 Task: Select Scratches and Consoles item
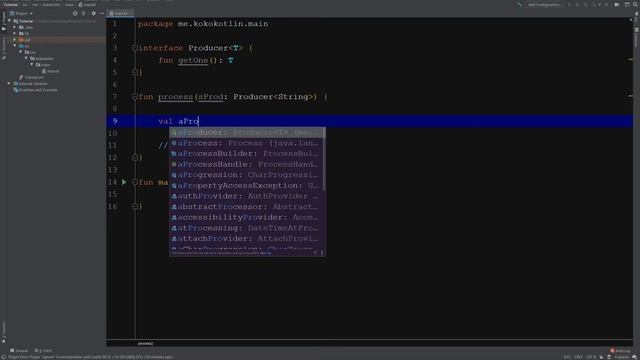[36, 90]
